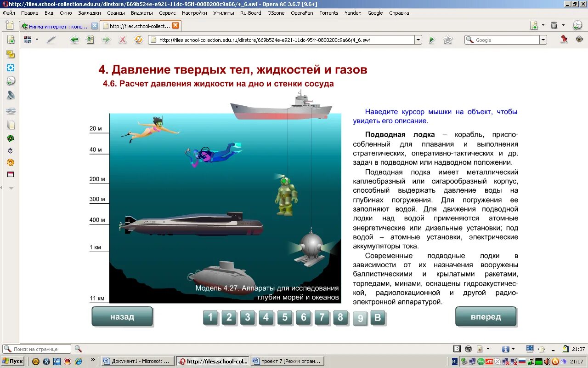588x368 pixels.
Task: Click the green Forward arrow in toolbar
Action: click(x=106, y=40)
